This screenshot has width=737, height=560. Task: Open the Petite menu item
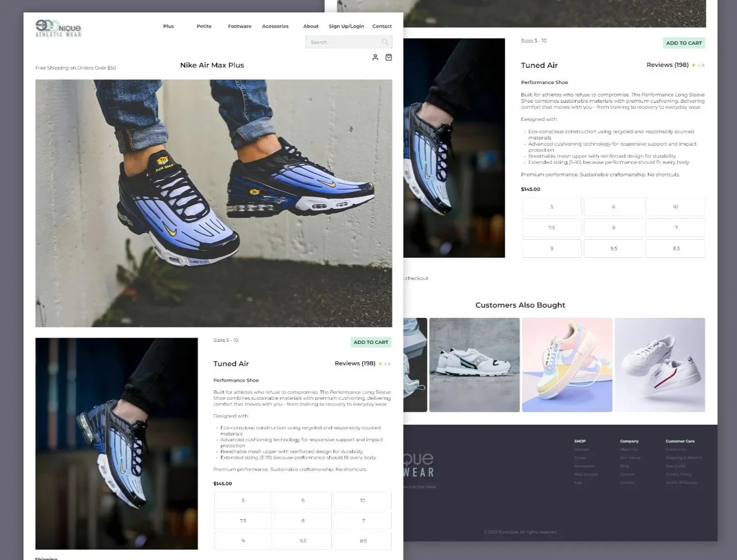(204, 26)
